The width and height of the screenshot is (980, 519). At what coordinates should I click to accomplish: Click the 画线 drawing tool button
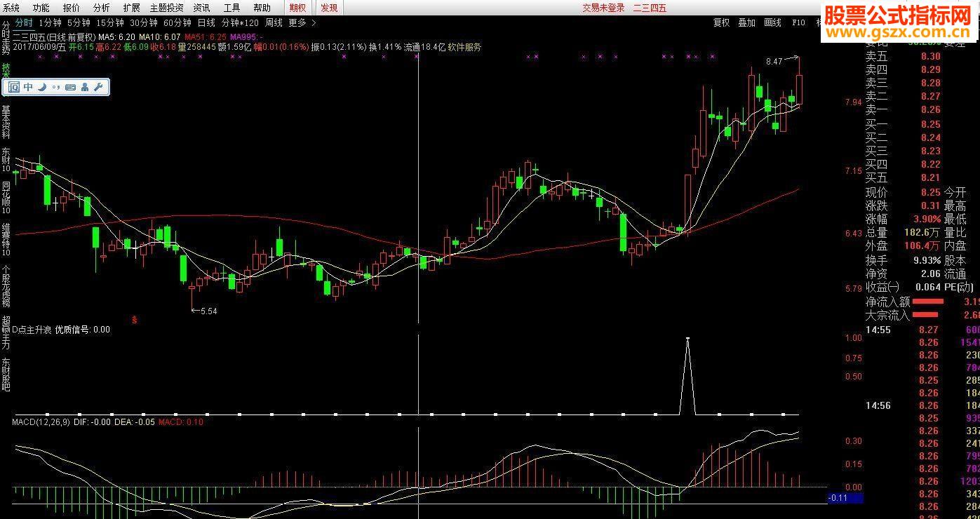click(x=772, y=22)
